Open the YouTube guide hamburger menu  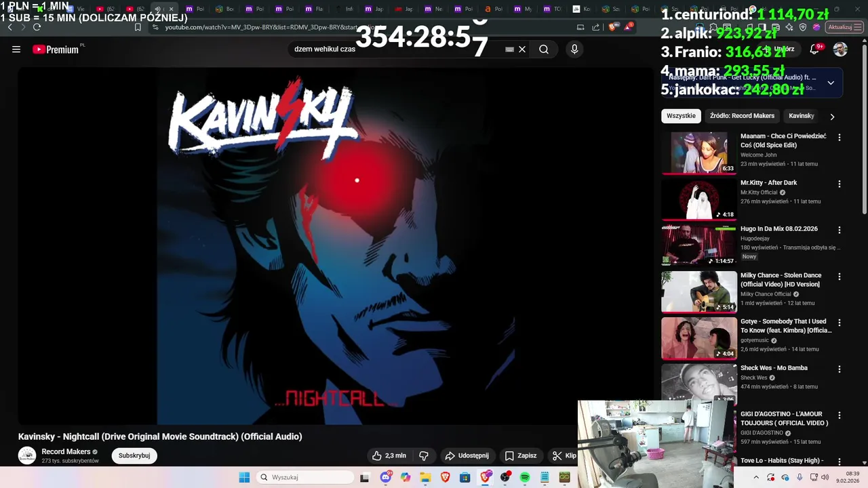coord(16,49)
